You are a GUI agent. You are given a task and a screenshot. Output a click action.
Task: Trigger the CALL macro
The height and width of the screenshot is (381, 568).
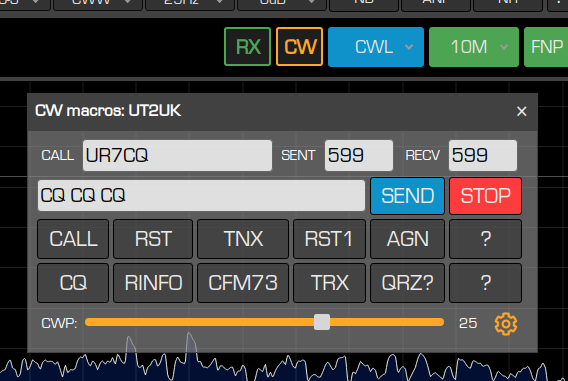[73, 239]
